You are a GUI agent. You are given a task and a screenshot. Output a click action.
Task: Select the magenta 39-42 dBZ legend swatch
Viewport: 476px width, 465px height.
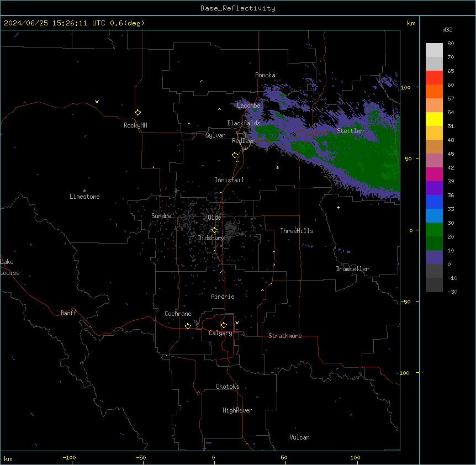(434, 174)
